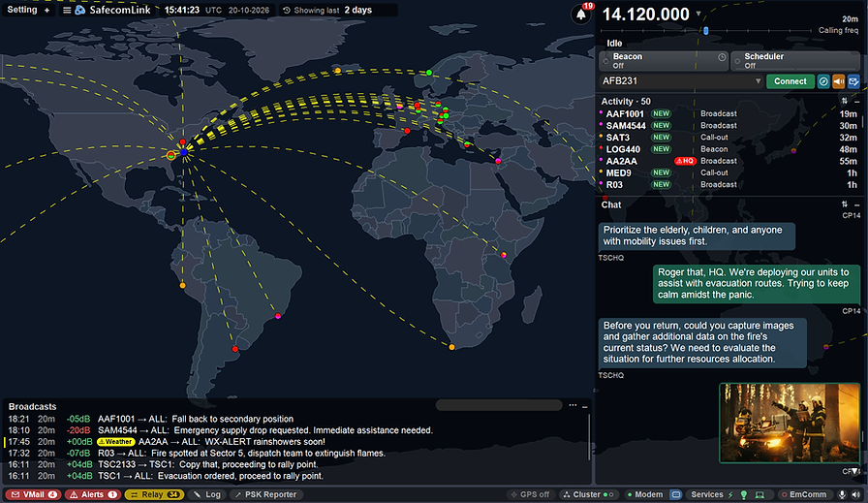868x503 pixels.
Task: Open Broadcasts panel more options ellipsis
Action: tap(573, 405)
